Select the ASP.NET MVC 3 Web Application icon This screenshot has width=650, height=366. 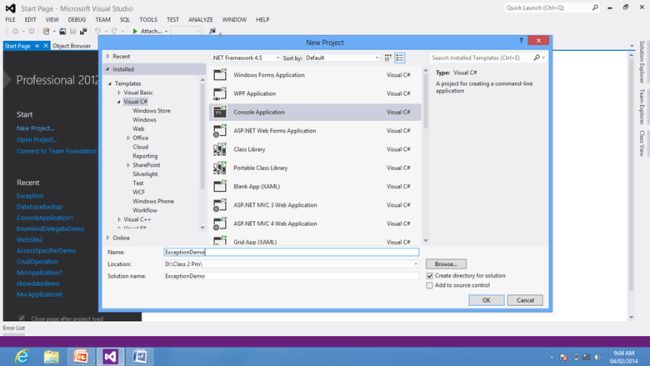coord(220,205)
